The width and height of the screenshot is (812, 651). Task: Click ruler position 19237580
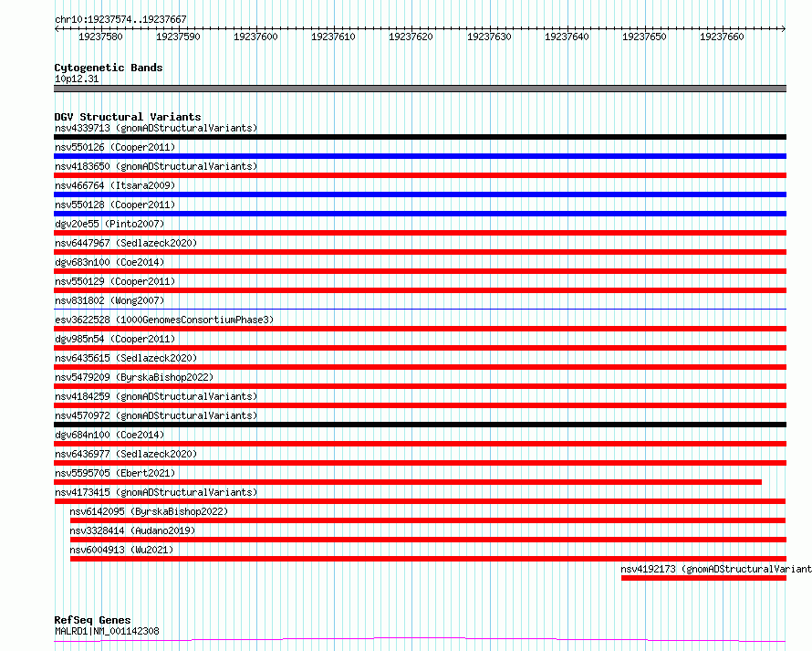(x=100, y=37)
